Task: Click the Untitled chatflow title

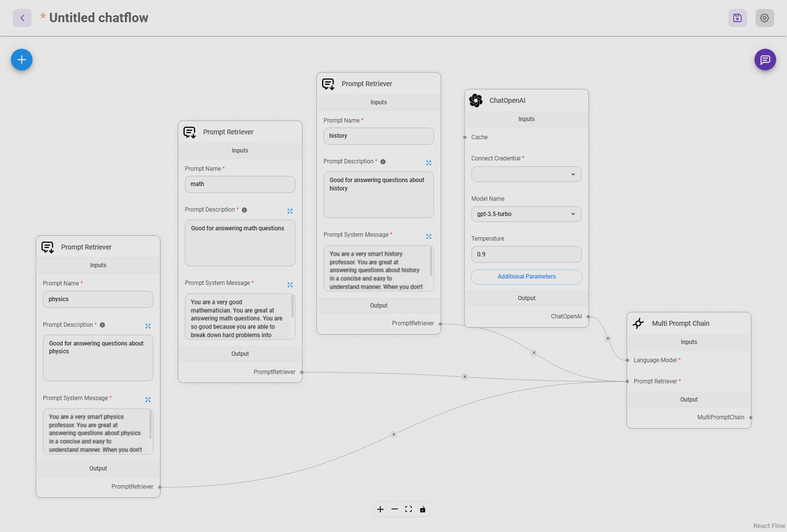Action: coord(98,18)
